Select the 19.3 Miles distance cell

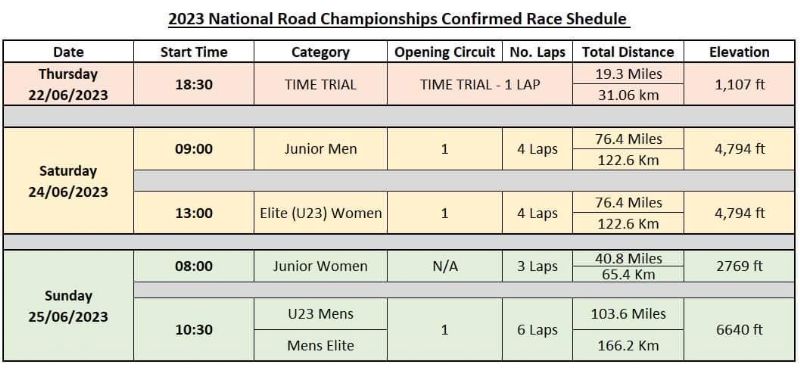point(628,73)
